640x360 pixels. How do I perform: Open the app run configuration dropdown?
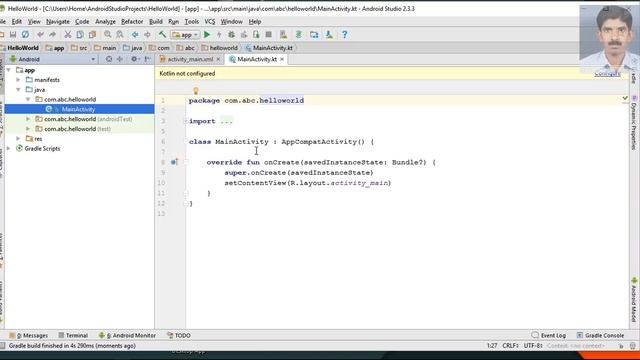(x=185, y=35)
